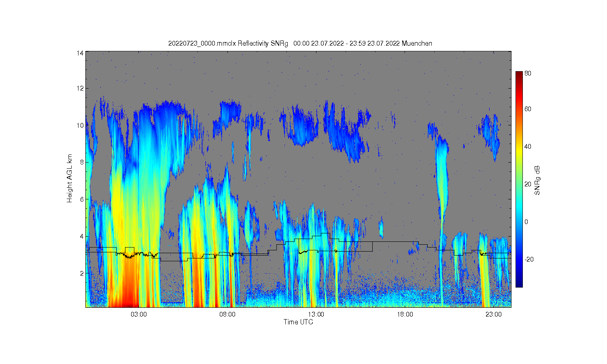Screen dimensions: 607x364
Task: Click the colorbar tick value 20
Action: point(528,184)
